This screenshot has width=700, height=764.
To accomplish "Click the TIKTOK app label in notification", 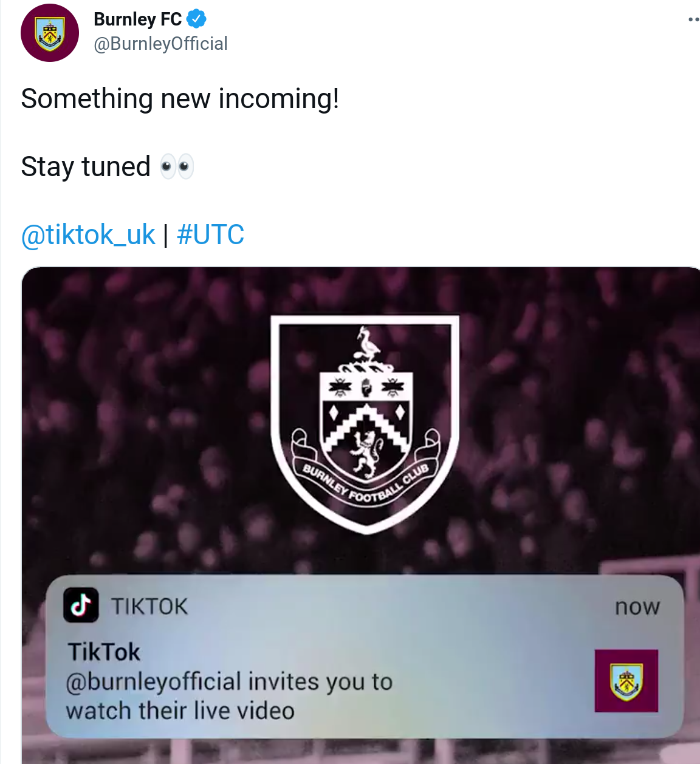I will [x=149, y=606].
